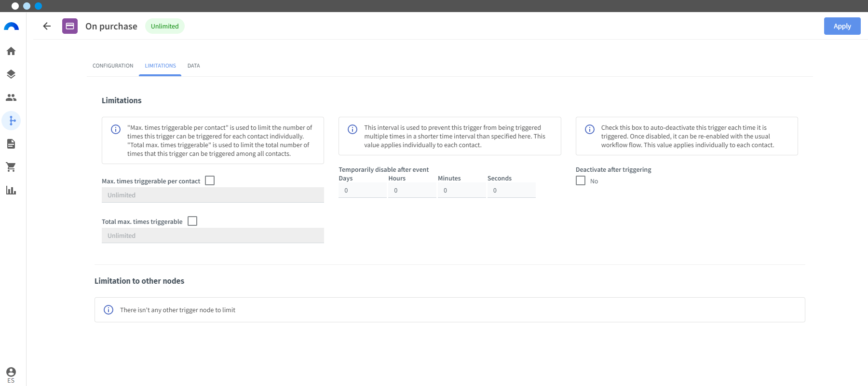Open the bar chart analytics icon
868x386 pixels.
tap(11, 190)
